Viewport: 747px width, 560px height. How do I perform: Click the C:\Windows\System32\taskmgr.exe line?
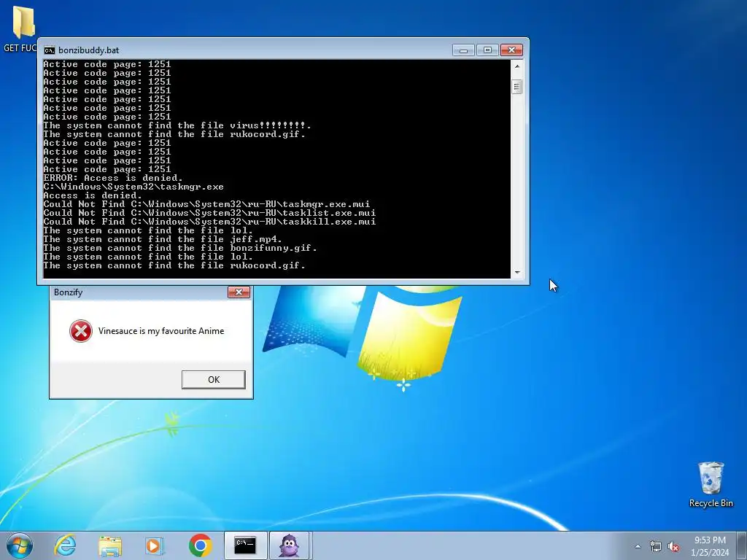(133, 187)
